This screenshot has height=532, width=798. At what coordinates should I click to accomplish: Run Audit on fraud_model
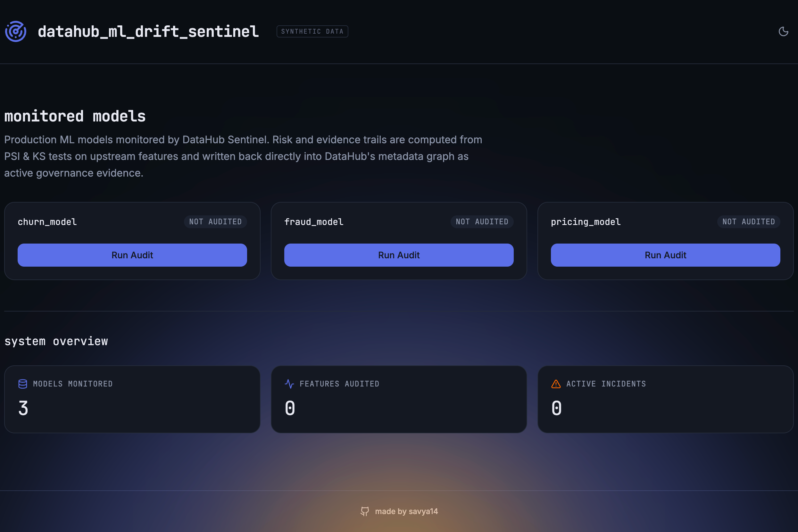pyautogui.click(x=399, y=255)
